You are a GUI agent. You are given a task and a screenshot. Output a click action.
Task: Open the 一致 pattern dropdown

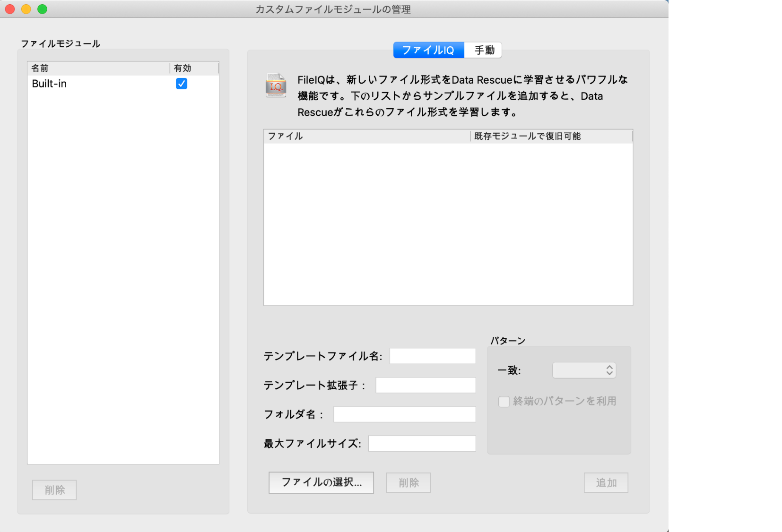(584, 370)
